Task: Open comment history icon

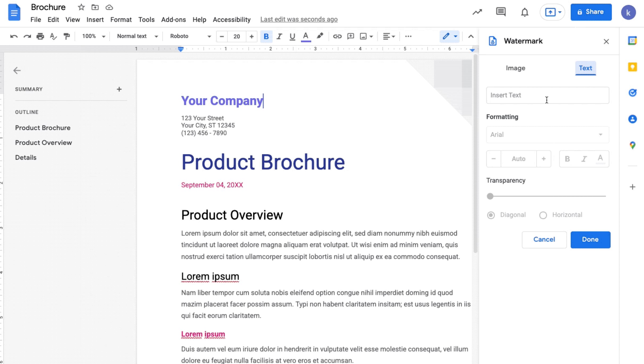Action: point(501,12)
